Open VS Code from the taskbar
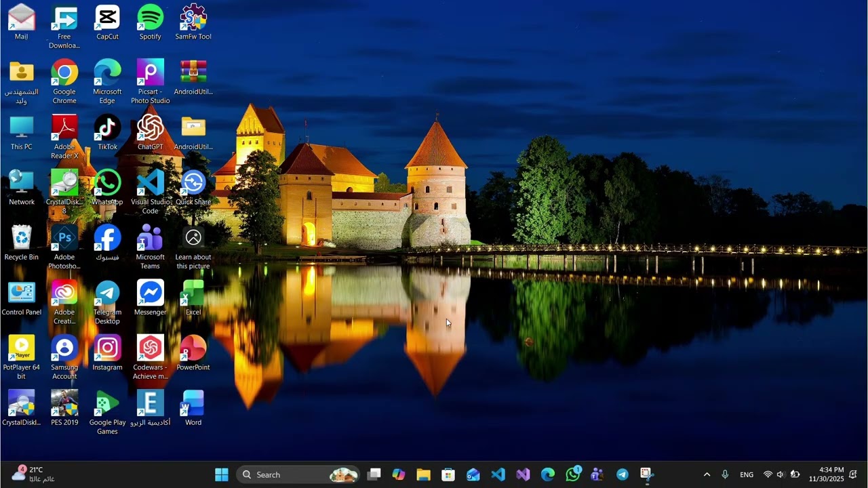Screen dimensions: 868x488 498,474
